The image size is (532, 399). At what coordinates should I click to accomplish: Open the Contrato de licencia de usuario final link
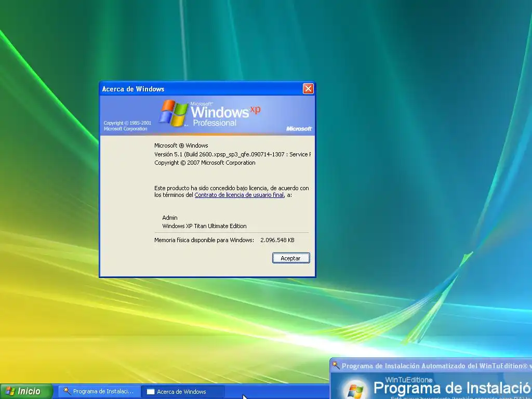(x=239, y=195)
